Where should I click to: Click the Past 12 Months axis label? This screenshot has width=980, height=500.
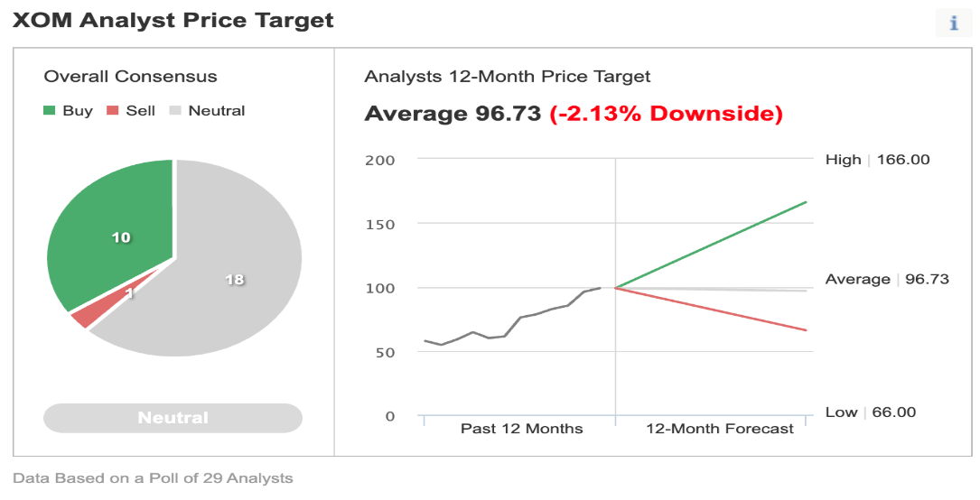[521, 429]
